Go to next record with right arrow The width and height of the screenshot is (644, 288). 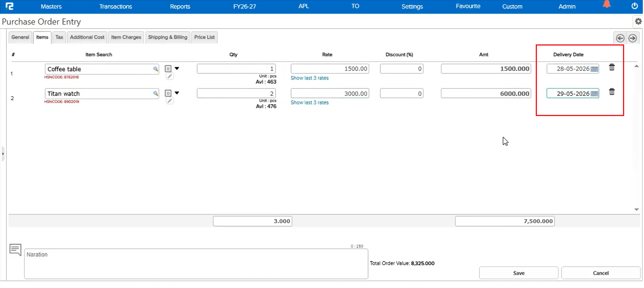click(632, 38)
